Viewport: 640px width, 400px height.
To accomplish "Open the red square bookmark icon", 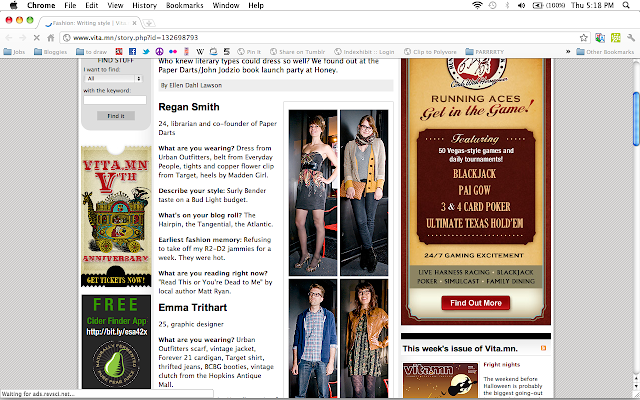I will point(119,51).
